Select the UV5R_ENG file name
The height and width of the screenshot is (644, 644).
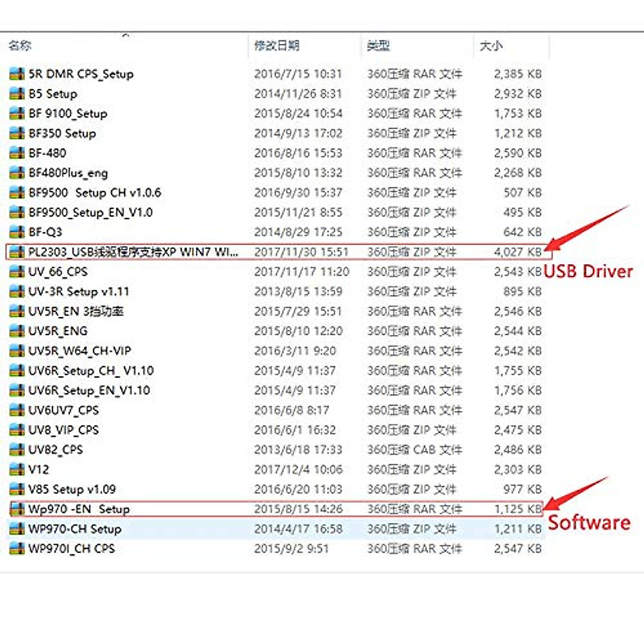[x=59, y=331]
